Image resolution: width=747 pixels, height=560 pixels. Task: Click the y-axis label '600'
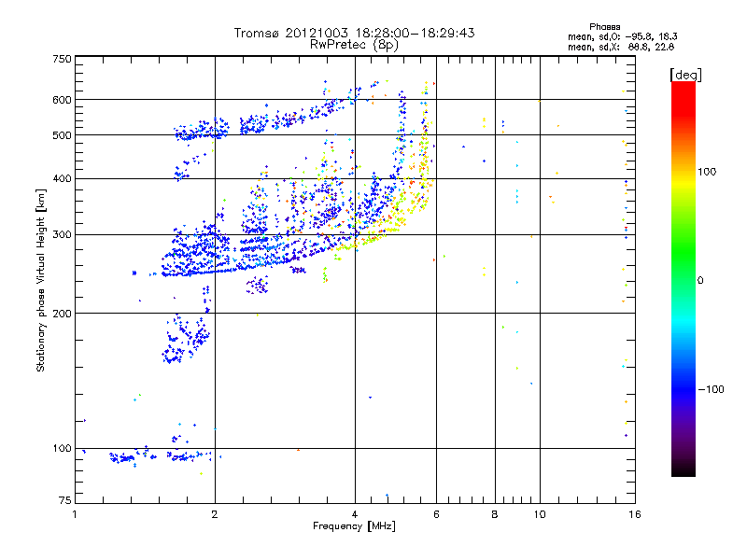[x=62, y=100]
